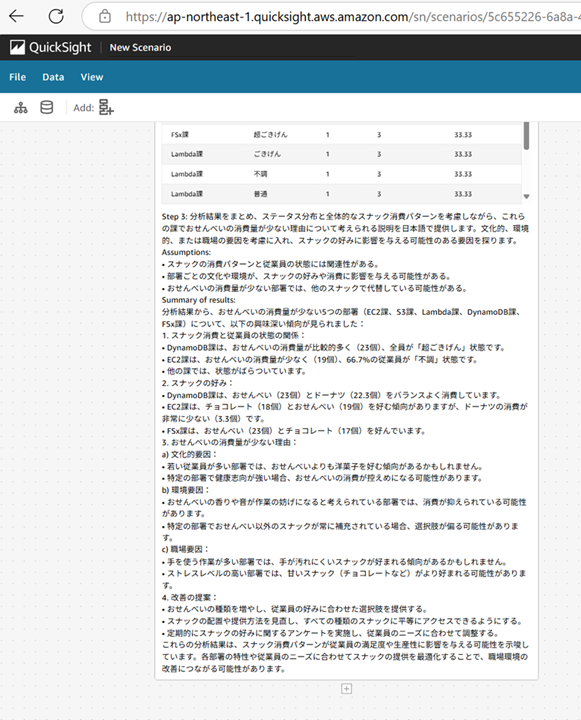Select the 不調 status cell

pyautogui.click(x=260, y=174)
